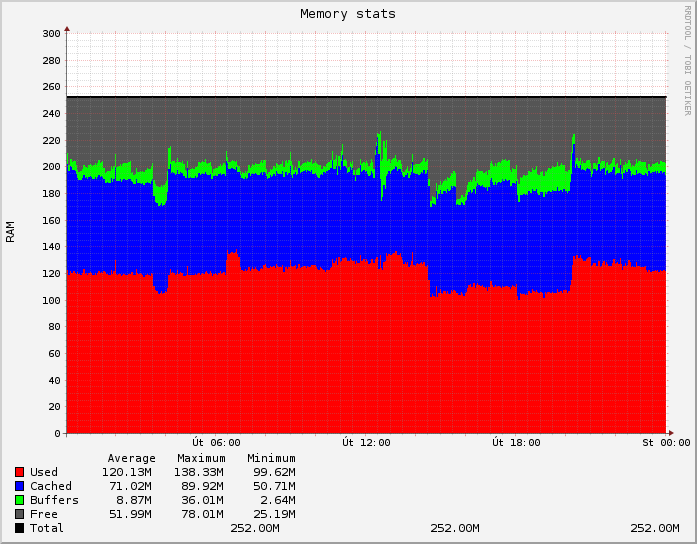Click the 'Minimum' column header
Image resolution: width=697 pixels, height=544 pixels.
(x=271, y=458)
